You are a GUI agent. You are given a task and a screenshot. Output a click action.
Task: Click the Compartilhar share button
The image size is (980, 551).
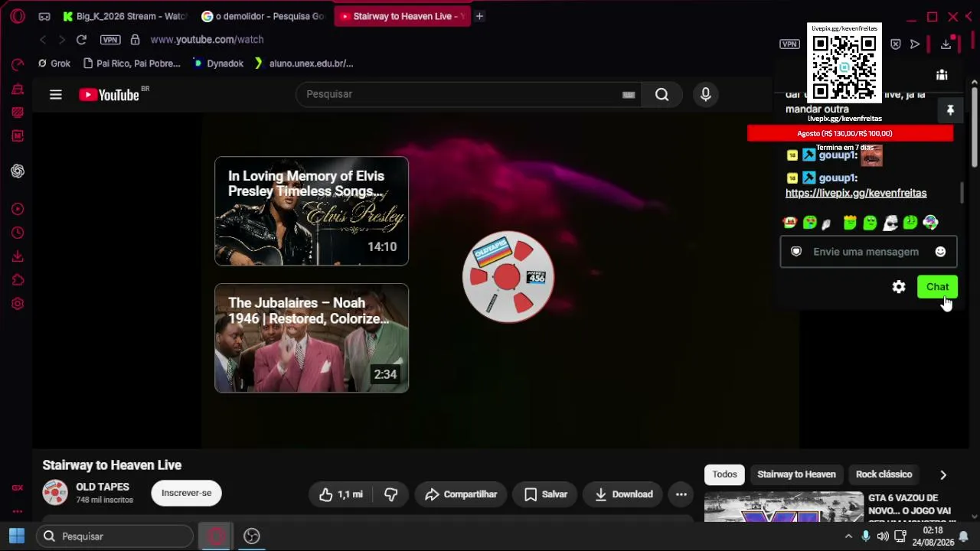[x=461, y=494]
